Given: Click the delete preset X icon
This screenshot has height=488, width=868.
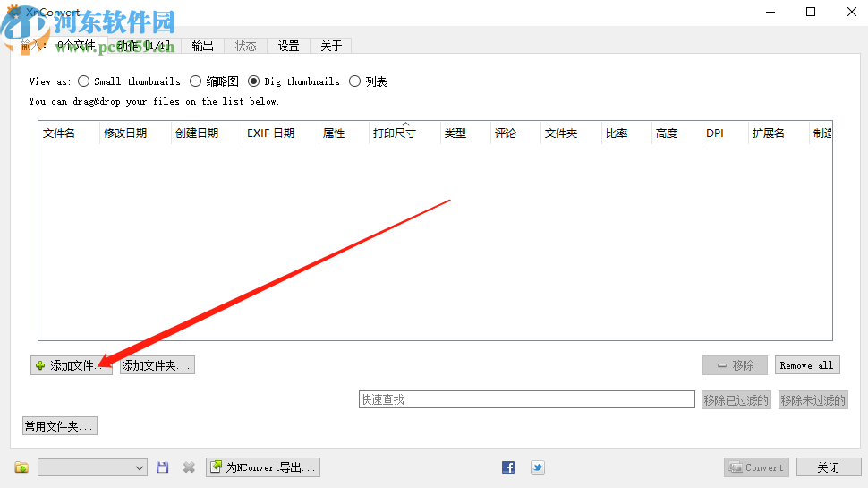Looking at the screenshot, I should 190,467.
